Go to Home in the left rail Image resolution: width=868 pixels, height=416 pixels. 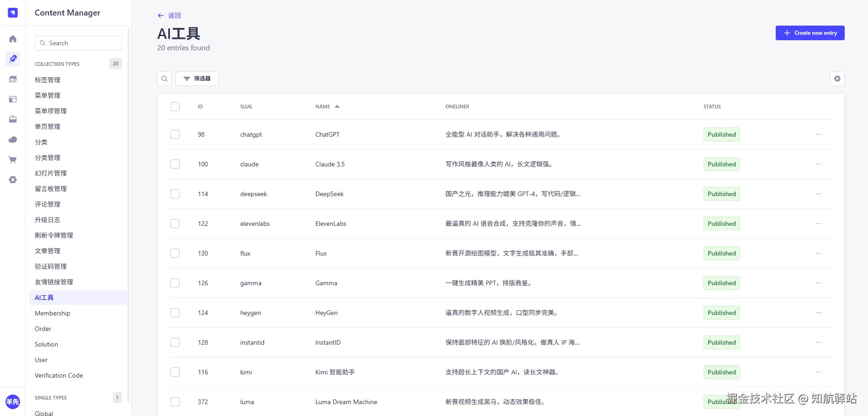click(13, 39)
